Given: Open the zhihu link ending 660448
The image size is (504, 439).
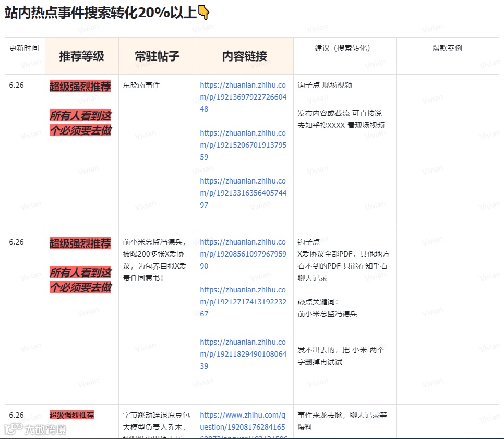Looking at the screenshot, I should pos(243,97).
